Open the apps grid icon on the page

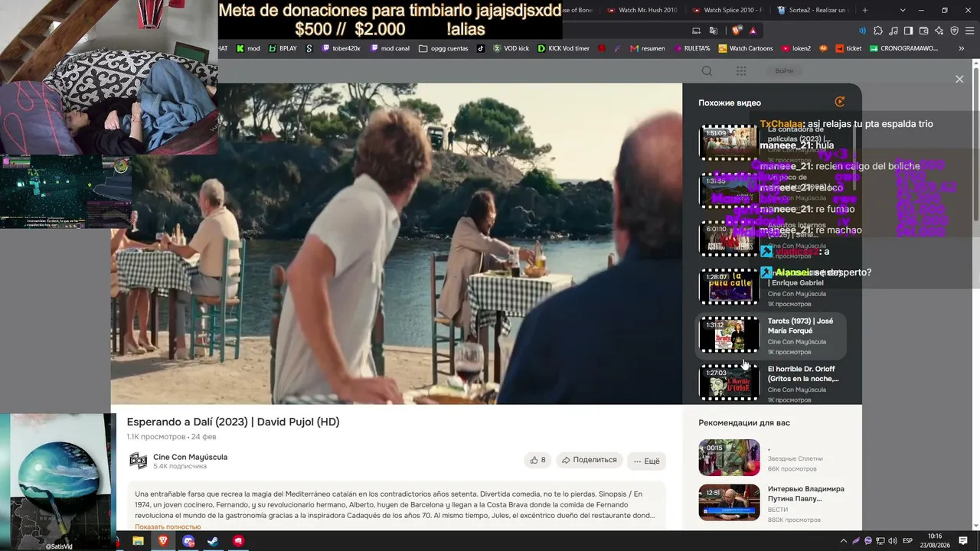pos(741,71)
